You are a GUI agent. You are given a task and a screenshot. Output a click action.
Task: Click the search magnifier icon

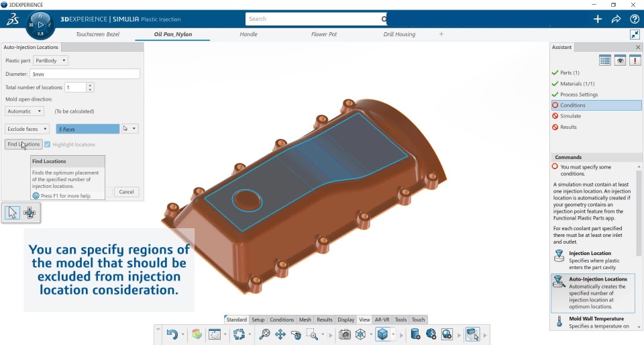coord(384,19)
